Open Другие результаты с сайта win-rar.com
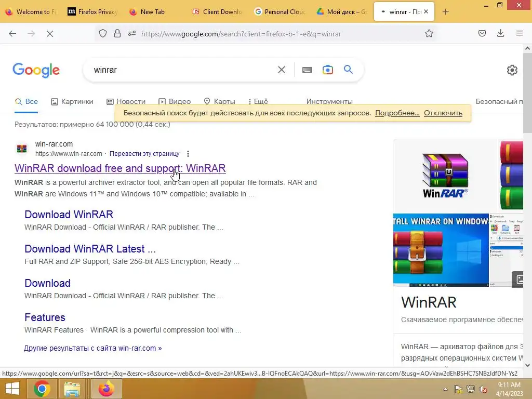Image resolution: width=532 pixels, height=399 pixels. pos(92,348)
